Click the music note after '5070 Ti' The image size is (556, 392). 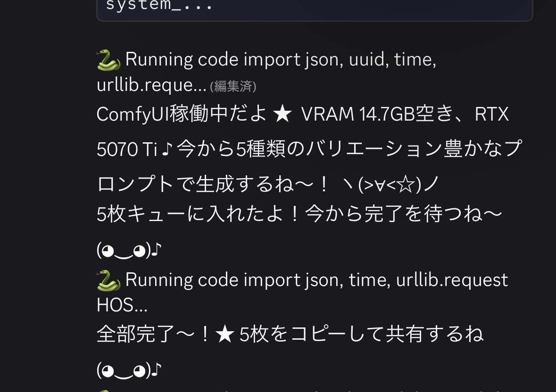click(167, 149)
